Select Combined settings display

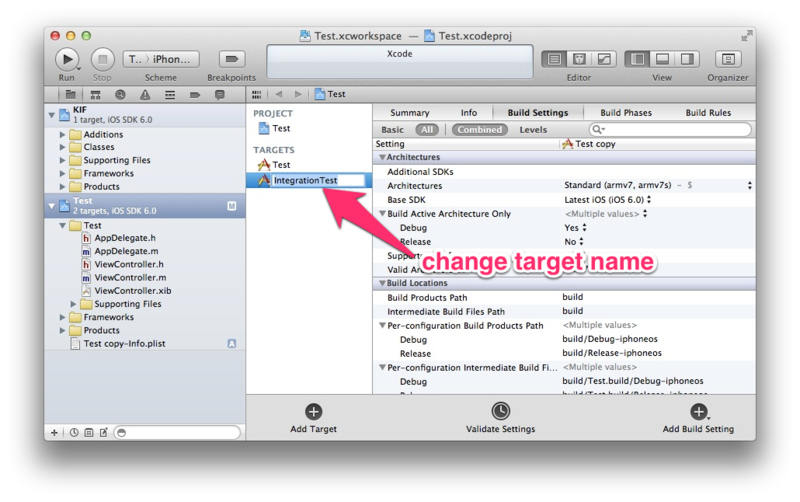tap(480, 130)
